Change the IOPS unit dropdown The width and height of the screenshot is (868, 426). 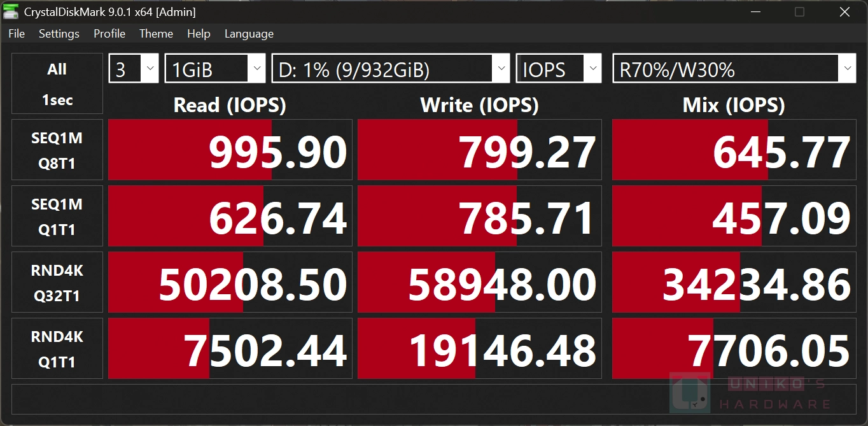coord(559,69)
